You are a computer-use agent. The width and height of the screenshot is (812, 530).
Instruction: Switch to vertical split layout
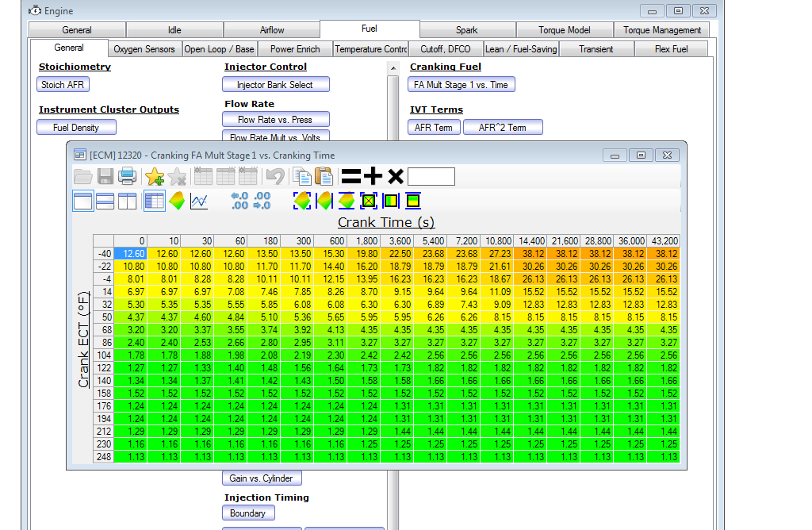tap(127, 202)
